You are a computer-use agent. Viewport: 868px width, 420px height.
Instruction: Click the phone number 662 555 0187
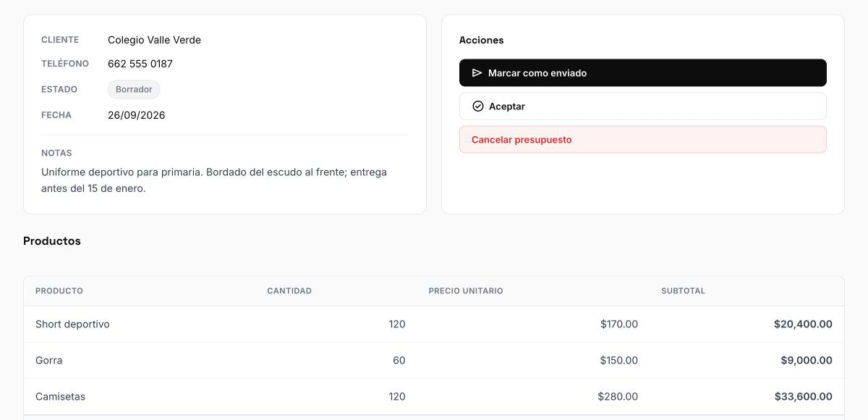point(140,64)
